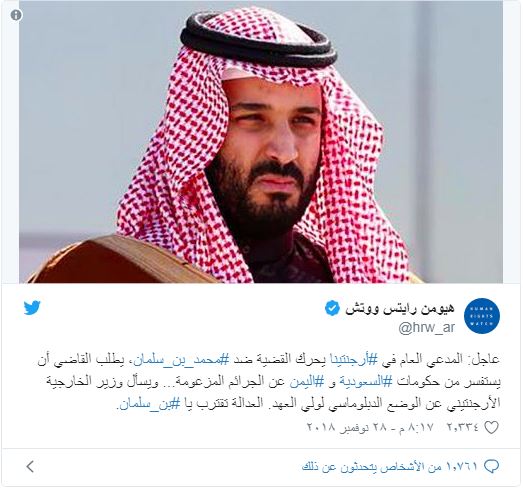Open the @hrw_ar handle
The image size is (523, 489).
pyautogui.click(x=427, y=328)
